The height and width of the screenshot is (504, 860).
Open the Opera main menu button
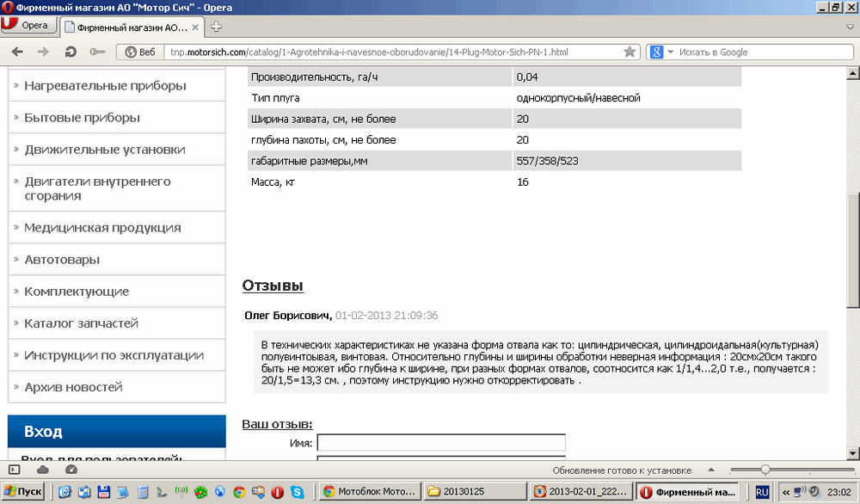pyautogui.click(x=28, y=25)
